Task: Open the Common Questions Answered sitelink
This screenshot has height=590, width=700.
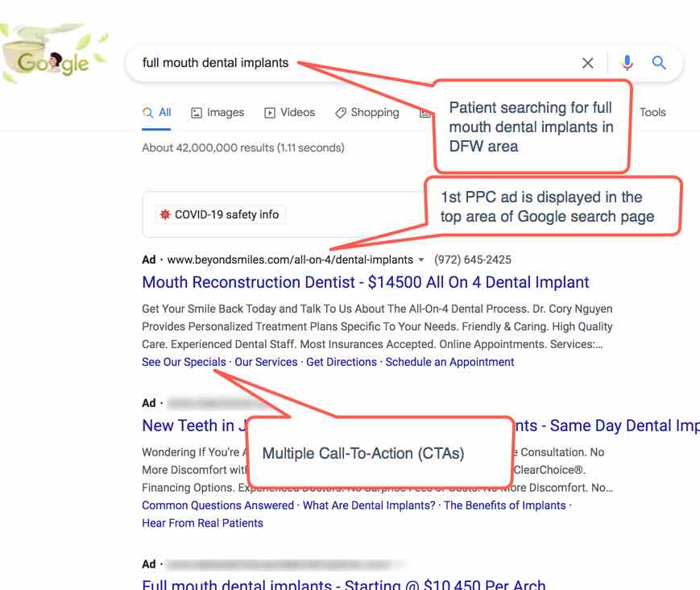Action: click(217, 505)
